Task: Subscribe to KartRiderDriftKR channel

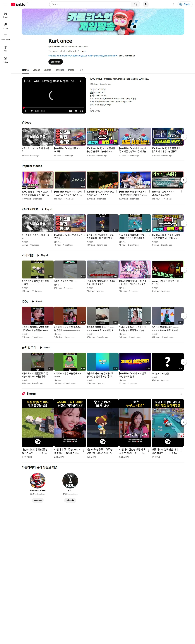Action: (38, 500)
